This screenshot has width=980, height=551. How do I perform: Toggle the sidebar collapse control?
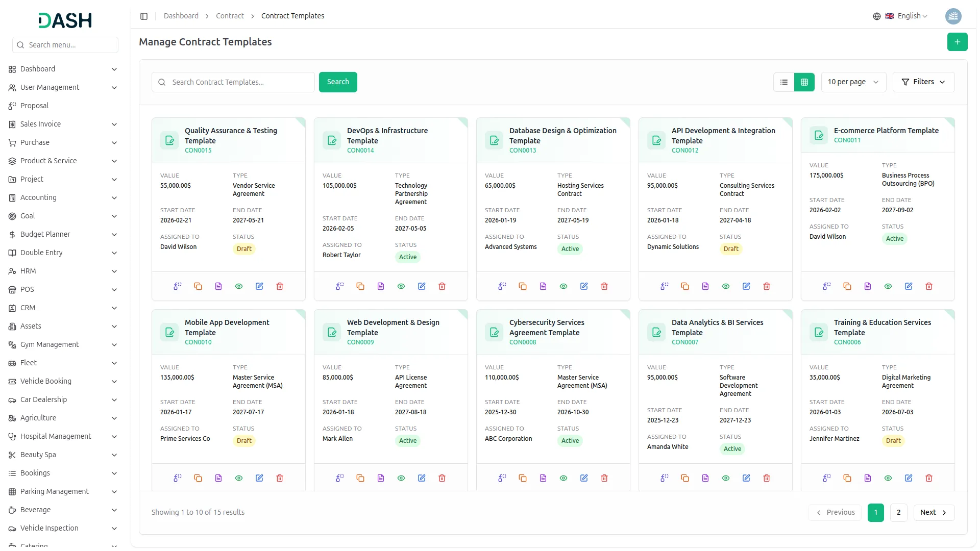[144, 16]
